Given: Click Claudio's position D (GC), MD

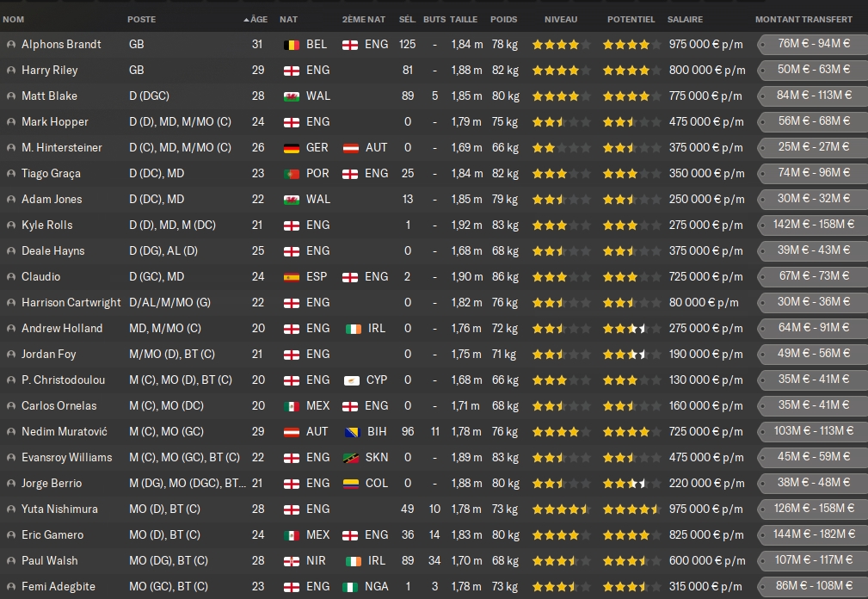Looking at the screenshot, I should pos(157,277).
